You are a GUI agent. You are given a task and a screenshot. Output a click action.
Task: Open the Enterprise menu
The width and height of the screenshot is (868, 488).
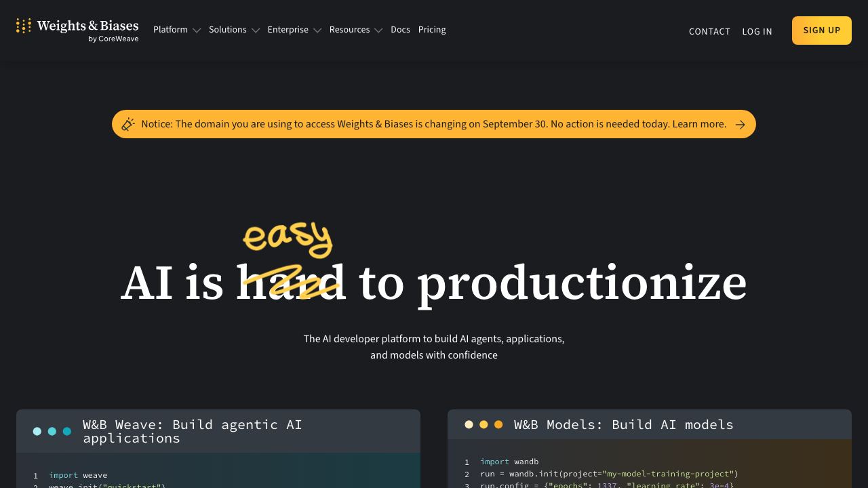pos(288,30)
